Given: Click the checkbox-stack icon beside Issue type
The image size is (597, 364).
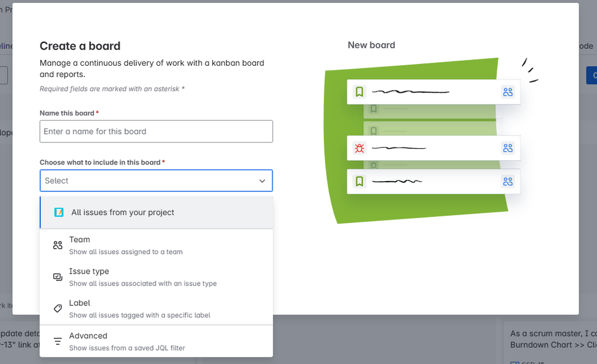Looking at the screenshot, I should point(57,277).
